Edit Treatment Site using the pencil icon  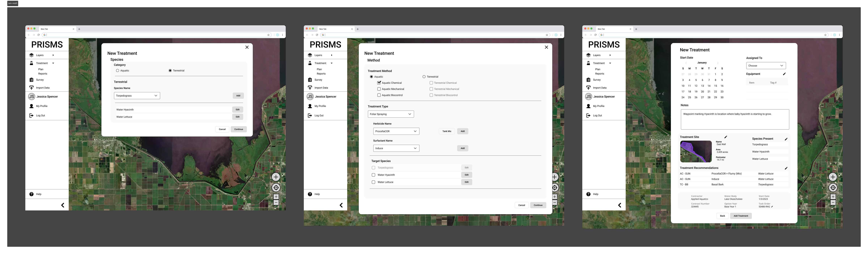point(726,137)
